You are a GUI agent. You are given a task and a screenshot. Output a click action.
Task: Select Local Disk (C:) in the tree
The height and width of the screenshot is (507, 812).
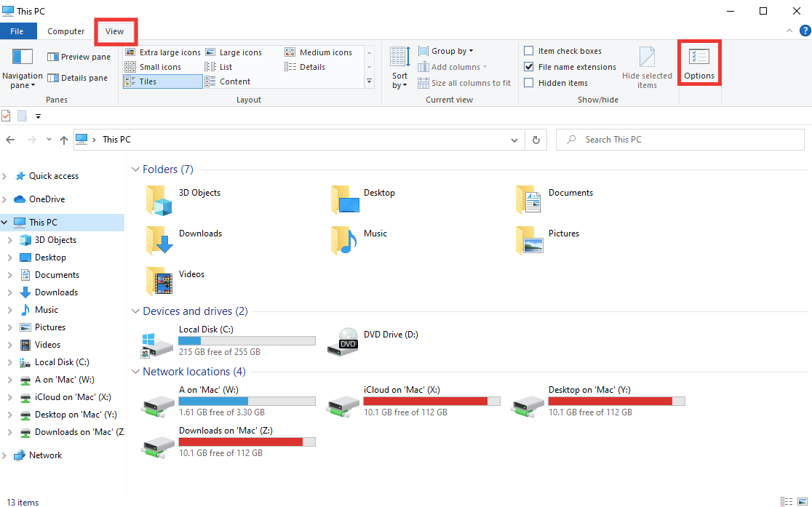pos(62,362)
